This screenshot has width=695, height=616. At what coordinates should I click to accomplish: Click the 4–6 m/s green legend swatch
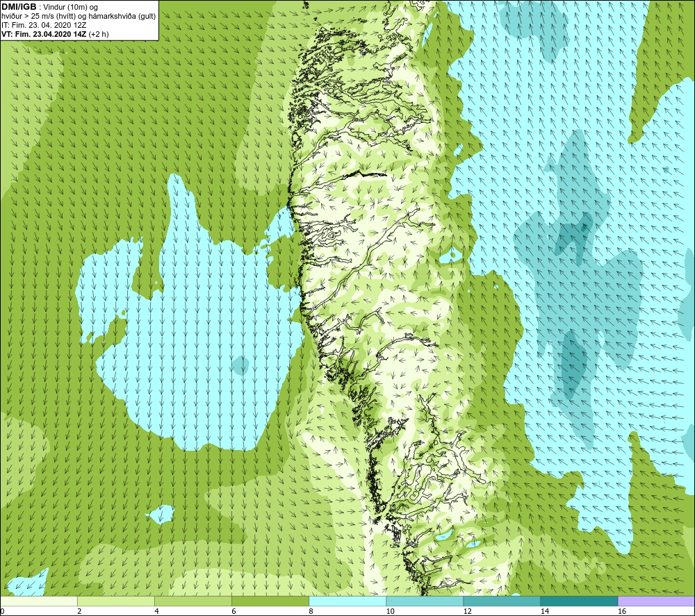point(193,601)
